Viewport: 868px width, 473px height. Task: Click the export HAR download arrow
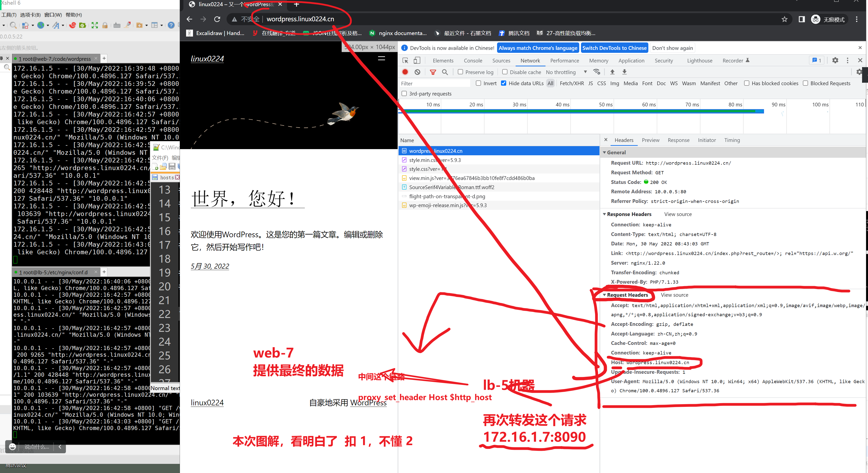coord(624,72)
